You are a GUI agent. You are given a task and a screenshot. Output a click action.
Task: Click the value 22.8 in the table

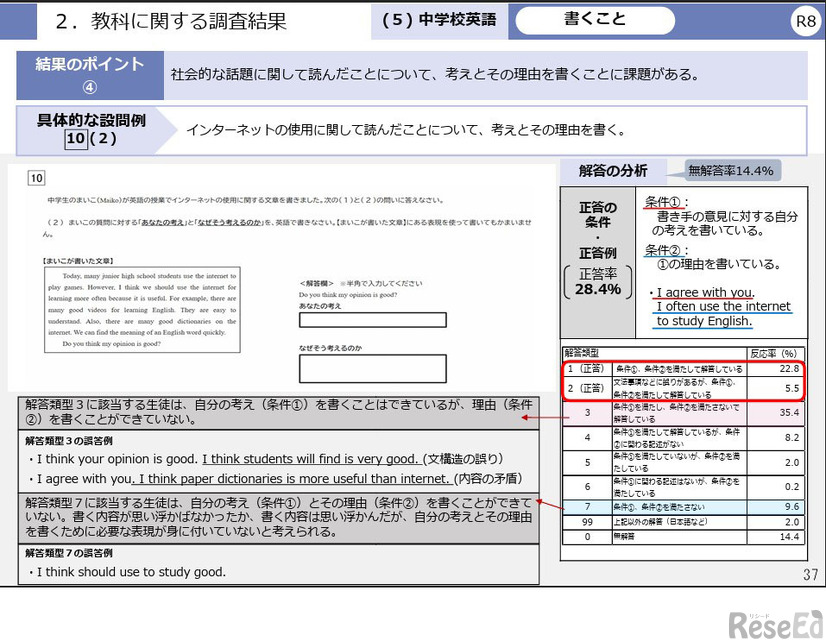[x=789, y=369]
